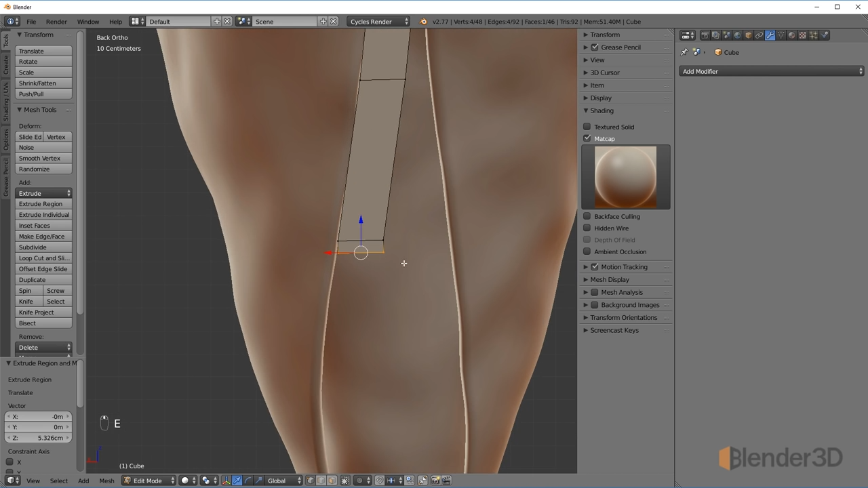Enable Ambient Occlusion checkbox
Image resolution: width=868 pixels, height=488 pixels.
(587, 251)
